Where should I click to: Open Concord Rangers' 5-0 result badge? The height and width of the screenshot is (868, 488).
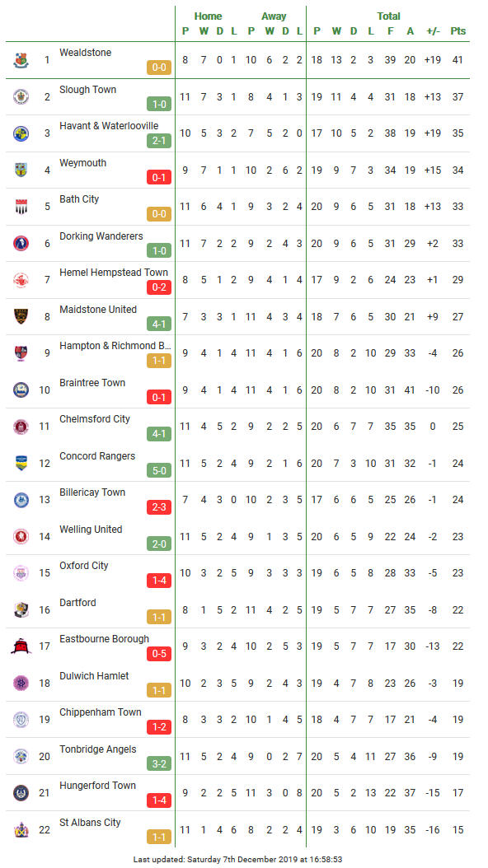click(159, 470)
